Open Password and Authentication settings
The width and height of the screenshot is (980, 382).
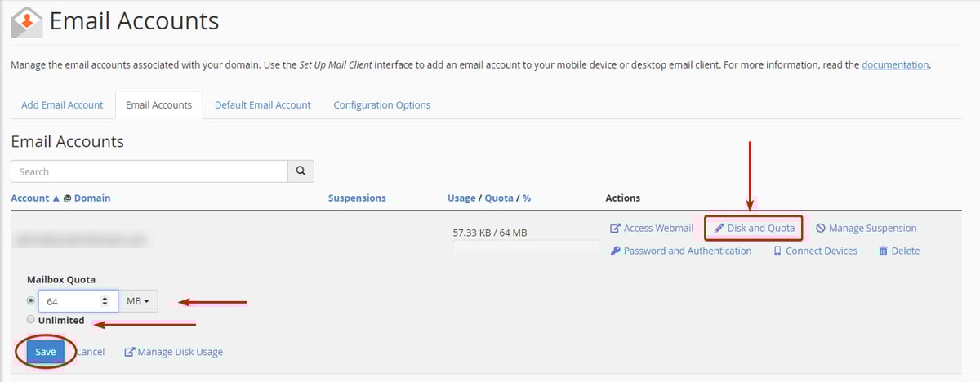[680, 251]
